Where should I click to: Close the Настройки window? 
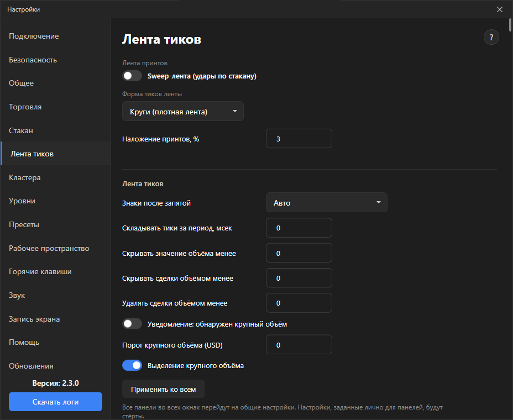tap(500, 9)
